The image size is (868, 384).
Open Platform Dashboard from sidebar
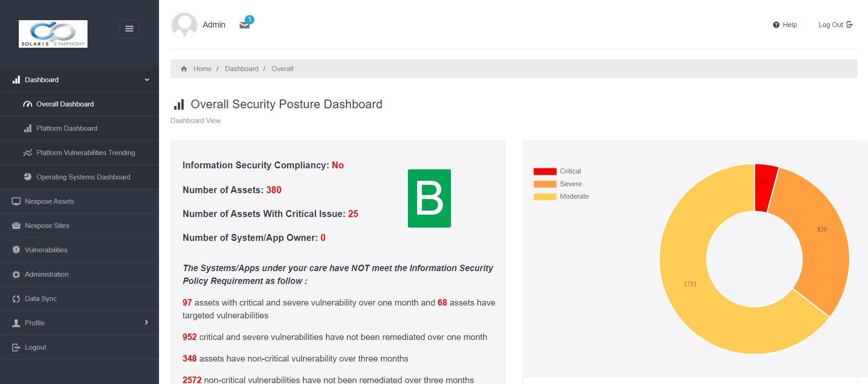67,128
